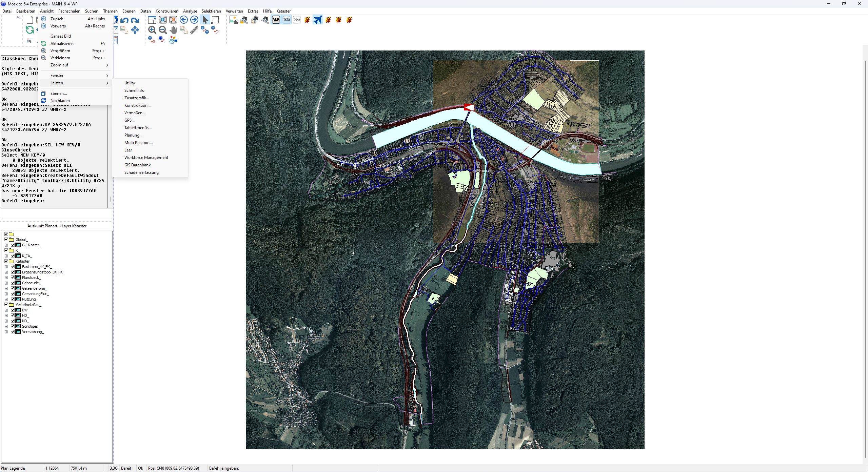Expand the HD_ layer tree node
Screen dimensions: 868x472
6,315
